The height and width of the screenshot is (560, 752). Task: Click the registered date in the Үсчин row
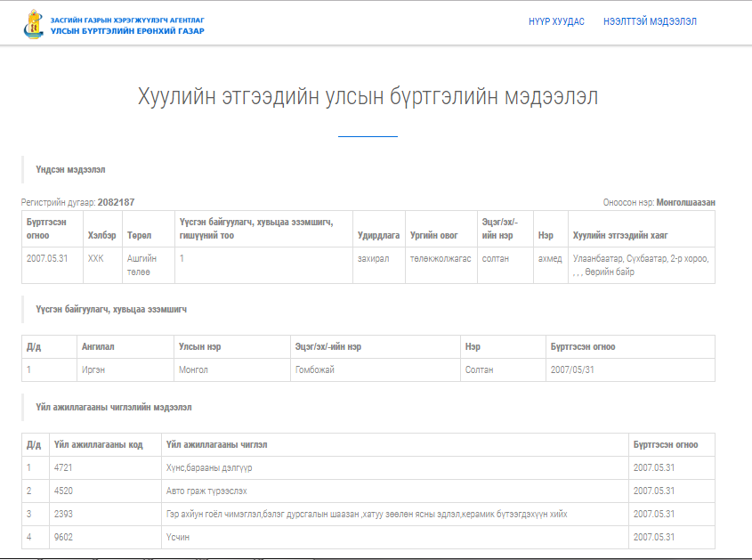[x=654, y=537]
